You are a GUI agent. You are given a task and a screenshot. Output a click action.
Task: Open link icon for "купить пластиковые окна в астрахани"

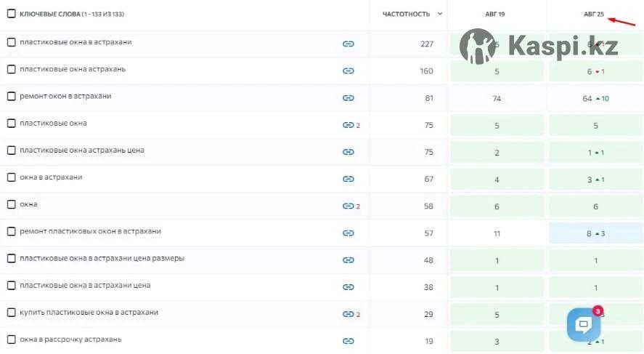click(x=348, y=314)
